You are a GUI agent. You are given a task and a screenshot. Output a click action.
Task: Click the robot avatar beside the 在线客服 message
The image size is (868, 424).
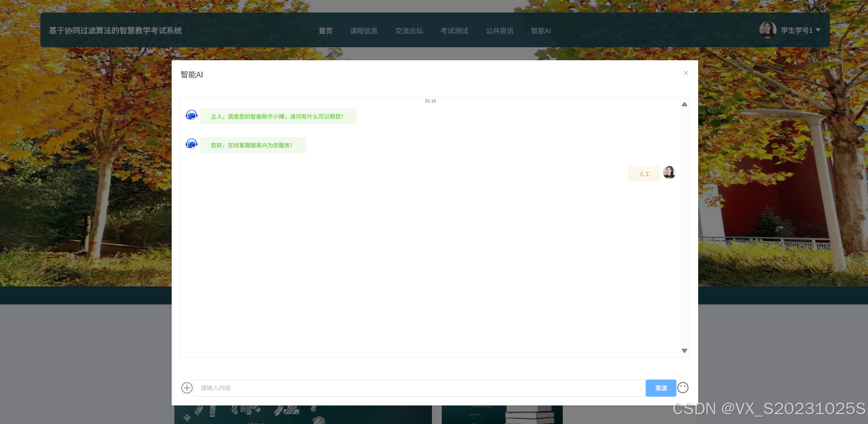[191, 144]
